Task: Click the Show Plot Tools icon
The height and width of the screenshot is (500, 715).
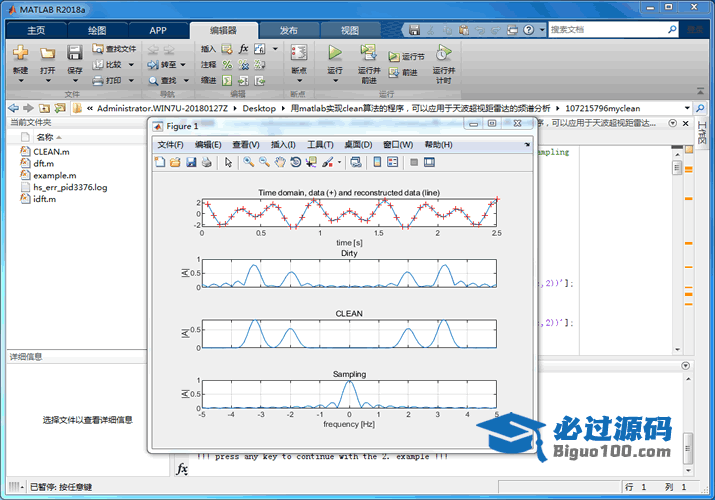Action: pyautogui.click(x=429, y=162)
